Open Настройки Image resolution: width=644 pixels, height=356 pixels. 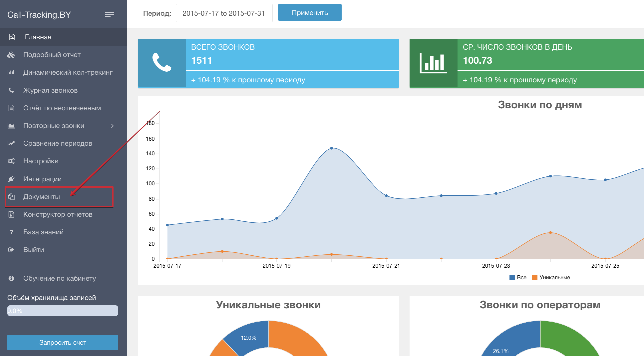point(64,161)
